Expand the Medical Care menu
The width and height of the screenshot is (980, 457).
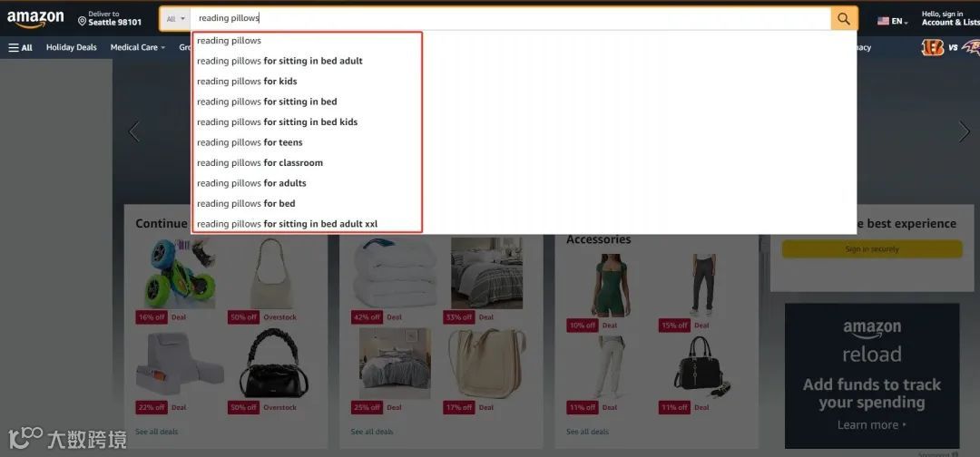click(138, 47)
